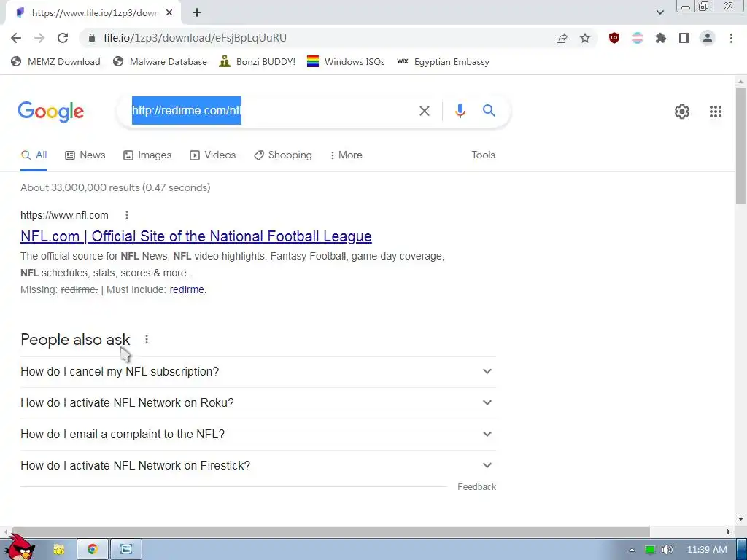The image size is (747, 560).
Task: Open the People also ask options dots
Action: (147, 340)
